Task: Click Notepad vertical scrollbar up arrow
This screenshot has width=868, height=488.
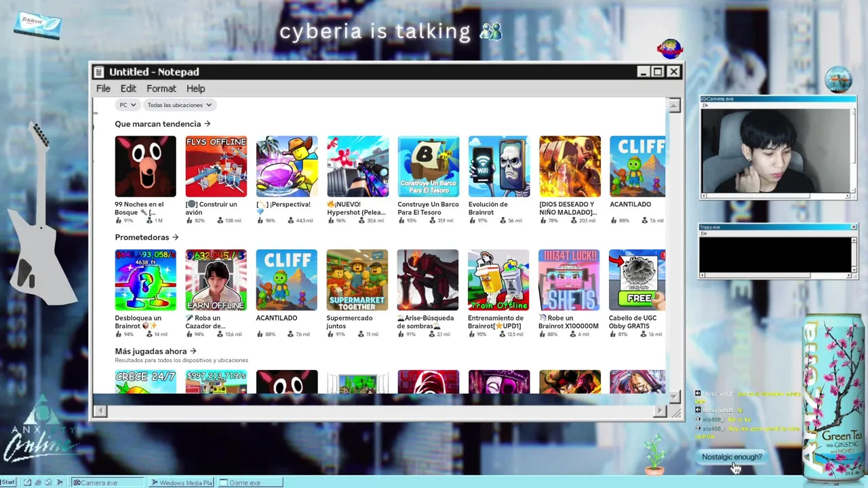Action: coord(674,105)
